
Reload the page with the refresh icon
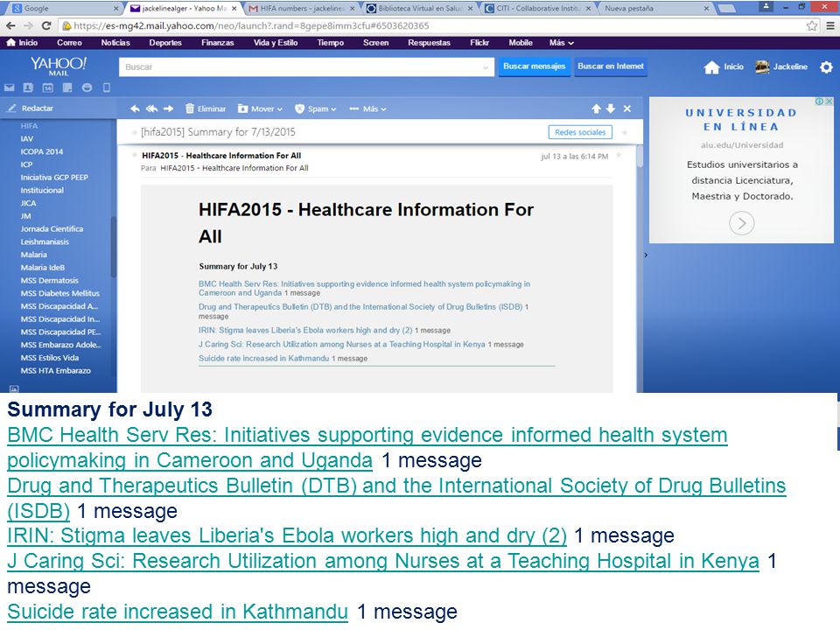pyautogui.click(x=46, y=25)
